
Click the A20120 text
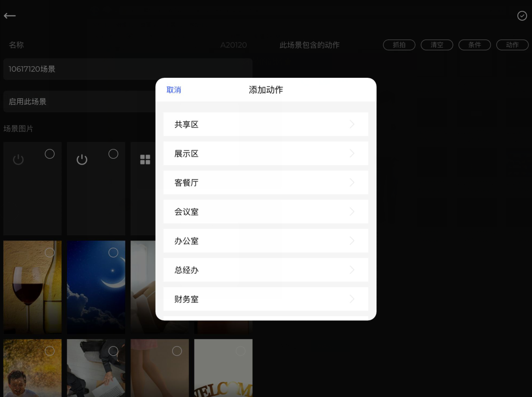click(234, 45)
